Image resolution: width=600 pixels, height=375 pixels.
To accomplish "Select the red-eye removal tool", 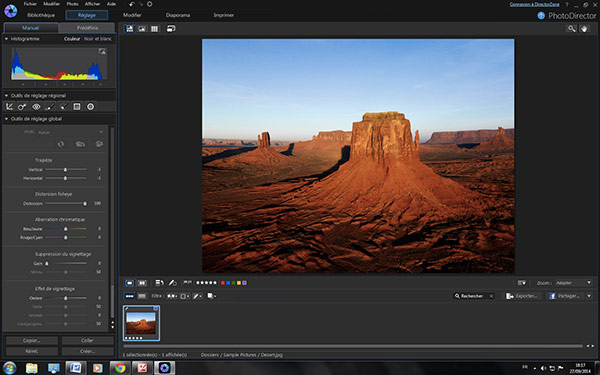I will 36,107.
